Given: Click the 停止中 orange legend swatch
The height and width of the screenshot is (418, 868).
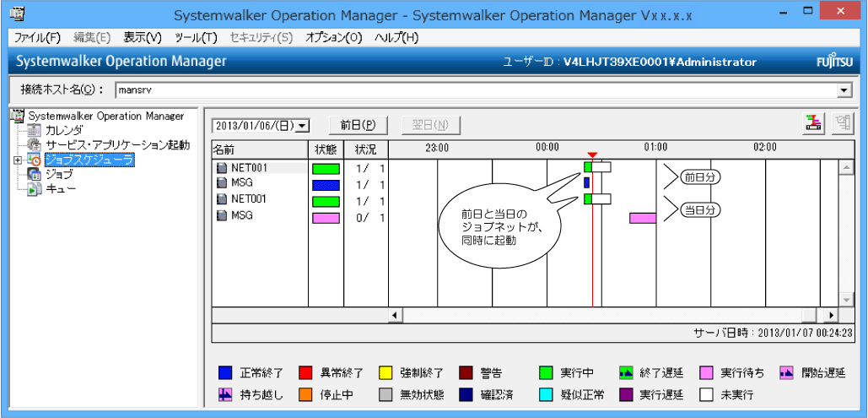Looking at the screenshot, I should point(305,394).
